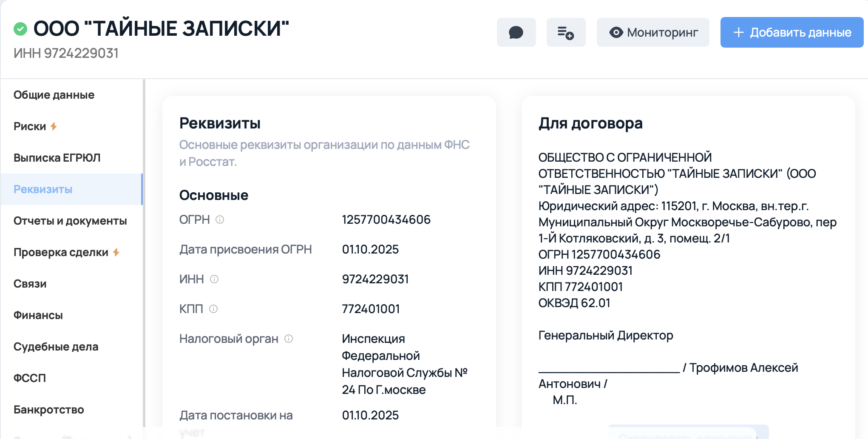The image size is (868, 439).
Task: Click info icon beside Налоговый орган
Action: pos(289,339)
